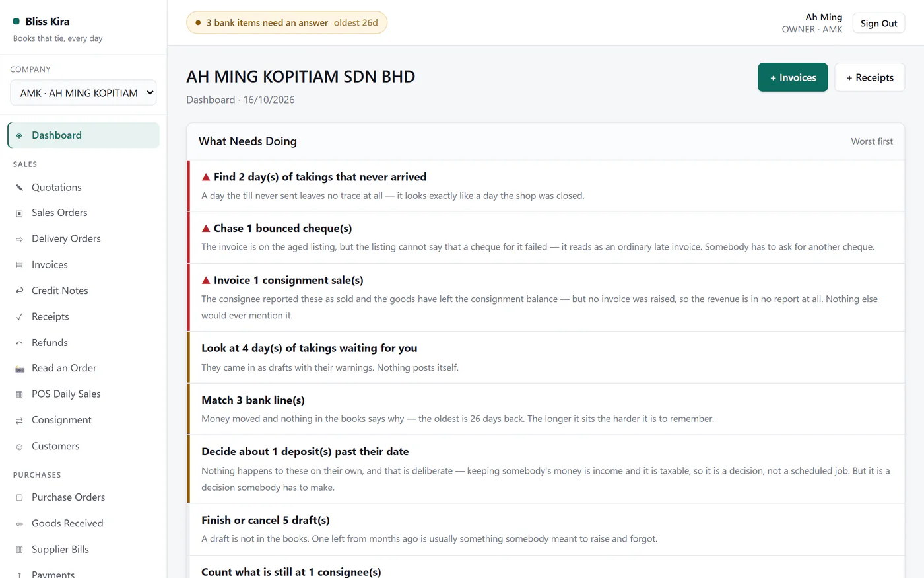Image resolution: width=924 pixels, height=578 pixels.
Task: Click the Receipts checkmark icon in sidebar
Action: [x=19, y=317]
